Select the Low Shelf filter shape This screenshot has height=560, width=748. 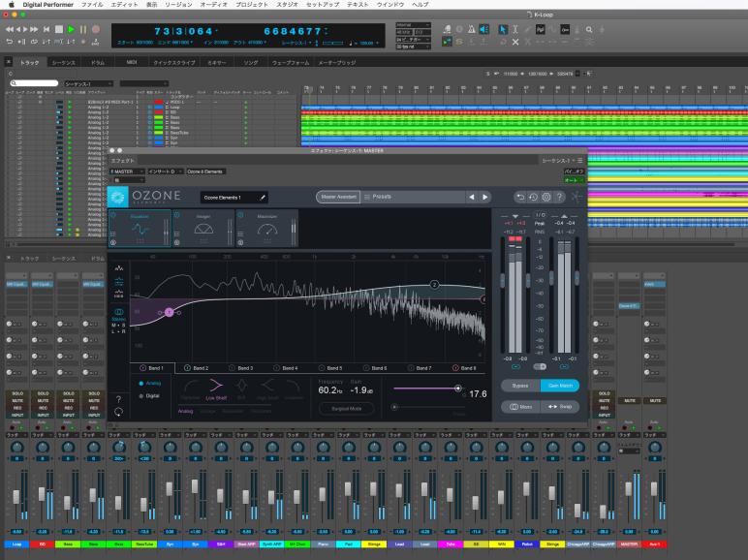tap(216, 389)
